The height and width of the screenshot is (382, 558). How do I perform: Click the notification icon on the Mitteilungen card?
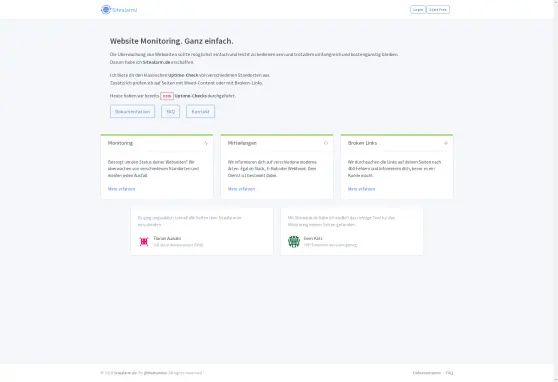click(326, 143)
